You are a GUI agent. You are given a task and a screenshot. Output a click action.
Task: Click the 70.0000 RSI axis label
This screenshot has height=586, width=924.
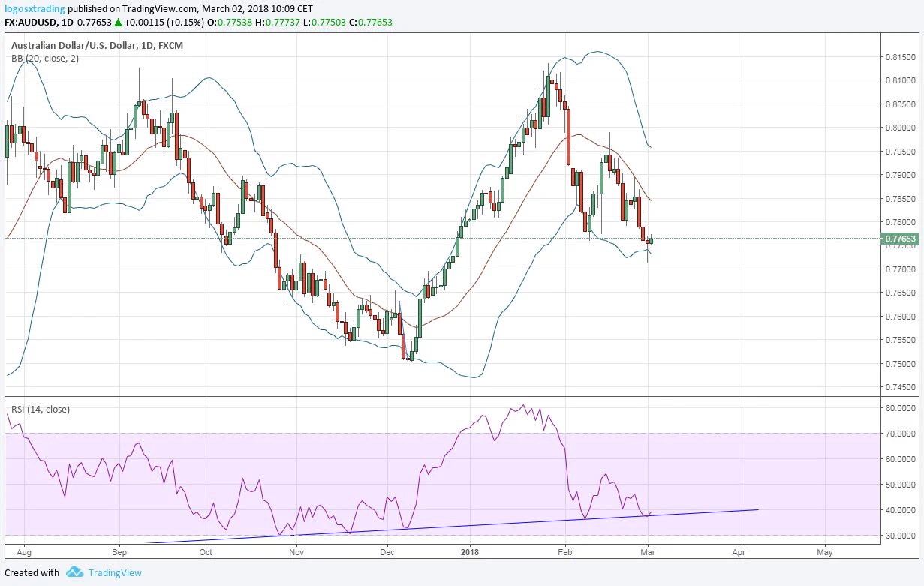(901, 434)
